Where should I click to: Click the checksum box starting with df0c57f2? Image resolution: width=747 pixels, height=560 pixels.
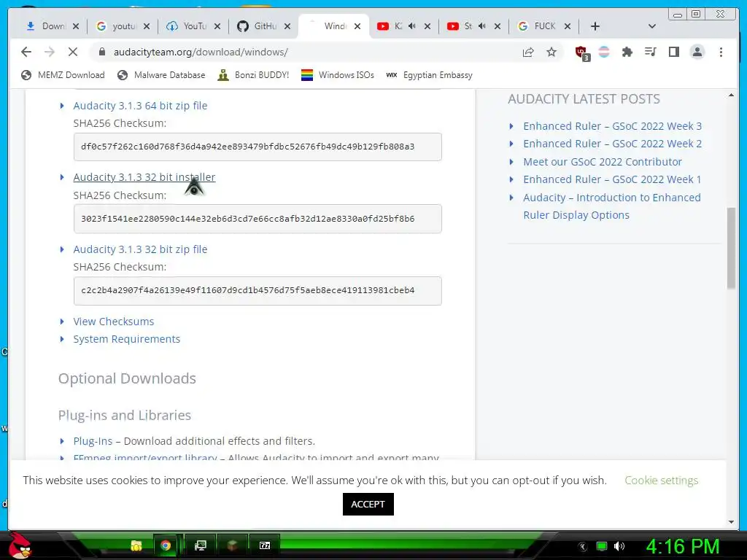pos(258,147)
